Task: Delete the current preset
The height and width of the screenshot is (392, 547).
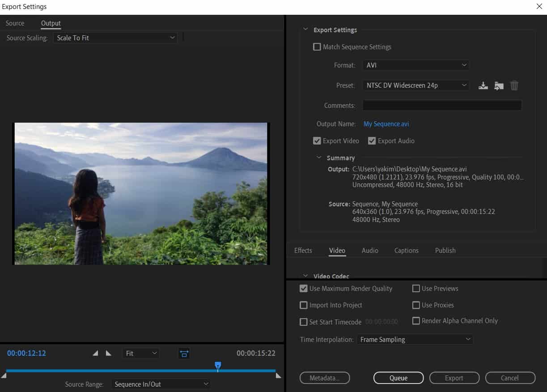Action: [514, 85]
